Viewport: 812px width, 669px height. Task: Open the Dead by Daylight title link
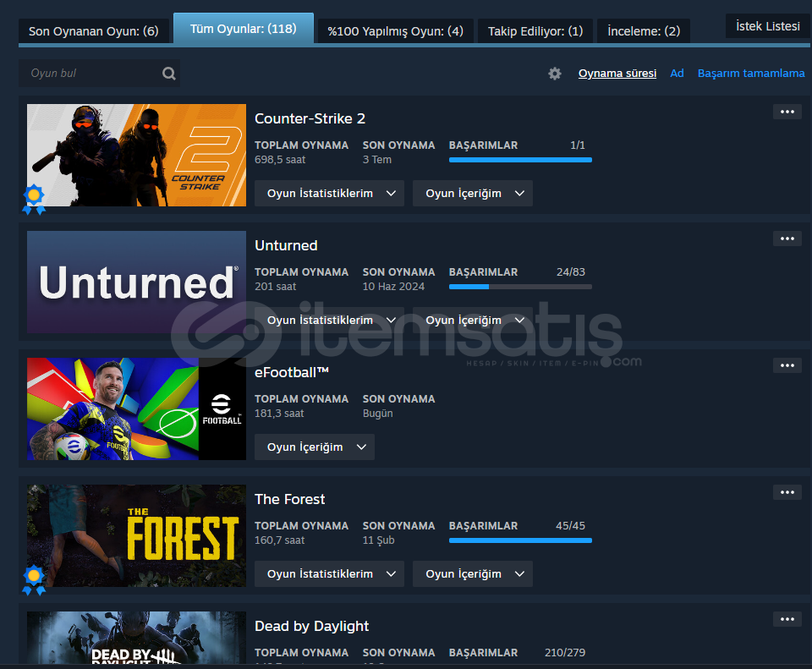312,626
